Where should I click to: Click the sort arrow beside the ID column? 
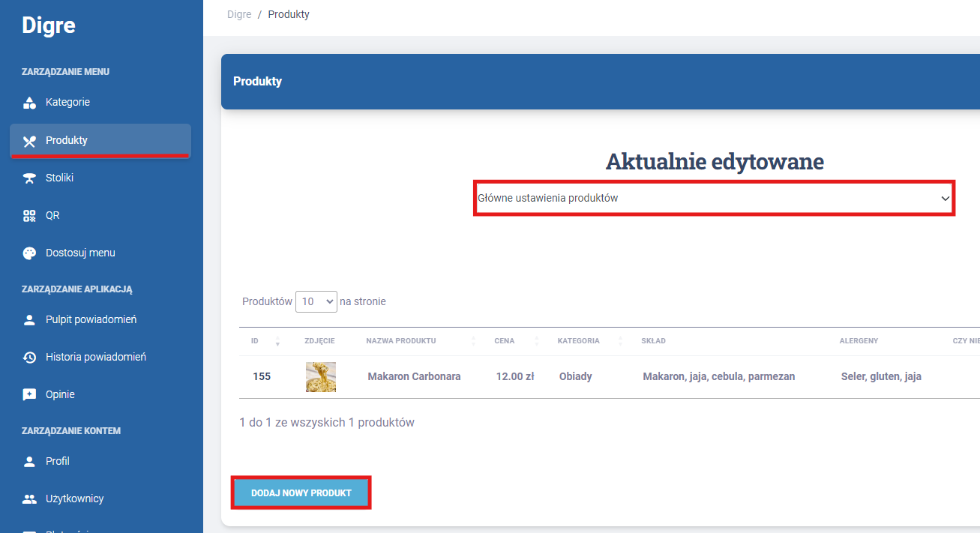[277, 340]
